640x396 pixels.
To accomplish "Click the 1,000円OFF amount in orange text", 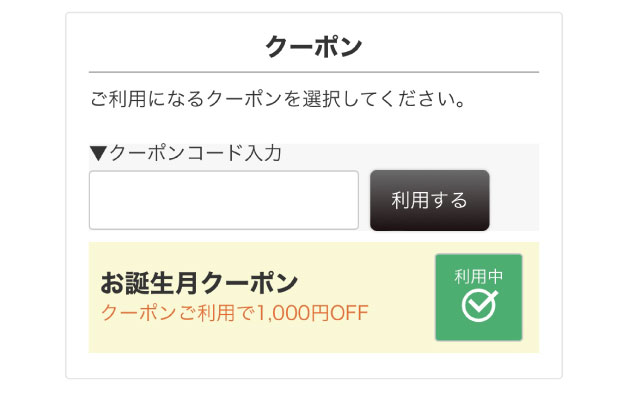I will [x=312, y=313].
